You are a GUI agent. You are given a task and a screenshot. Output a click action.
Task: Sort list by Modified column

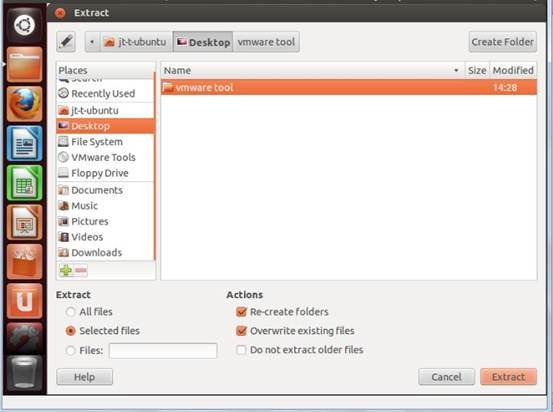[513, 70]
